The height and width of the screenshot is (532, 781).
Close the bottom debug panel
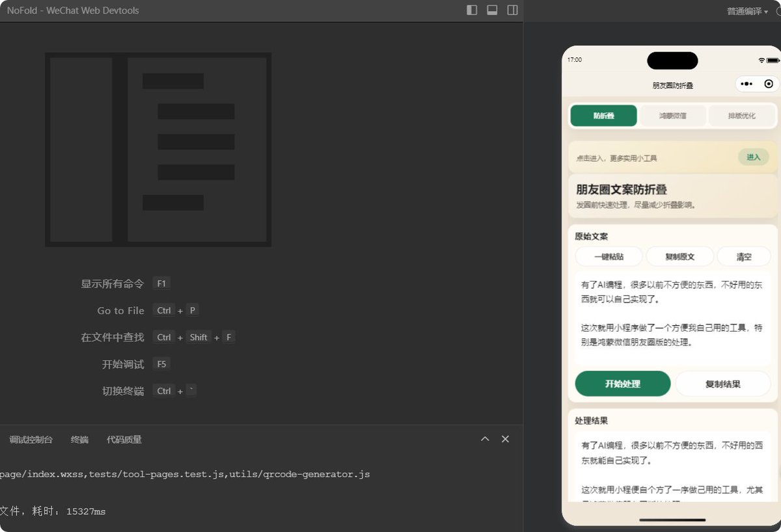tap(505, 439)
